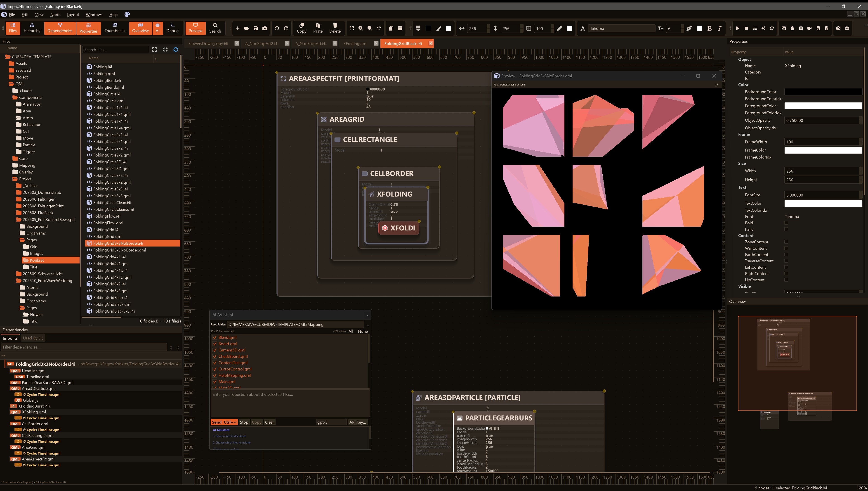Click the ForegroundColor white swatch
Image resolution: width=868 pixels, height=491 pixels.
[823, 106]
